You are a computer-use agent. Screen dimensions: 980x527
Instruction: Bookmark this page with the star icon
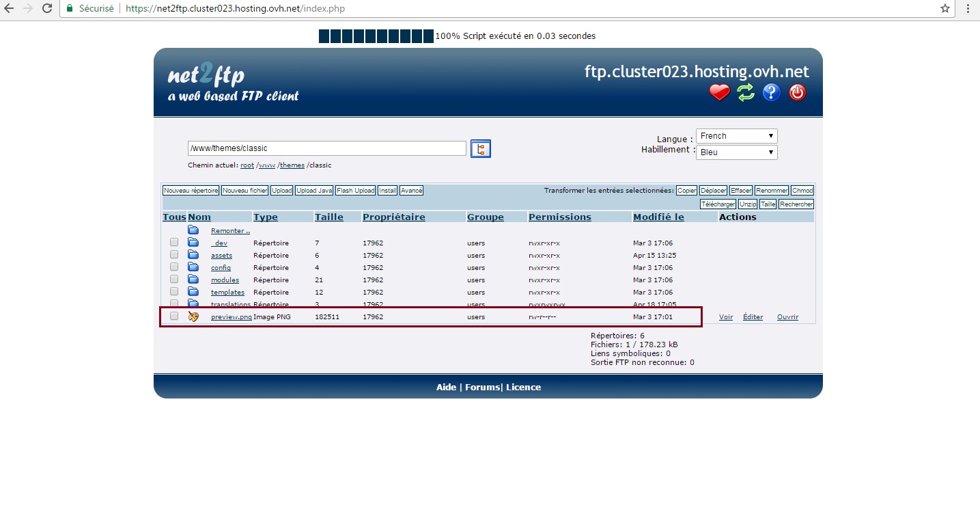(x=945, y=9)
